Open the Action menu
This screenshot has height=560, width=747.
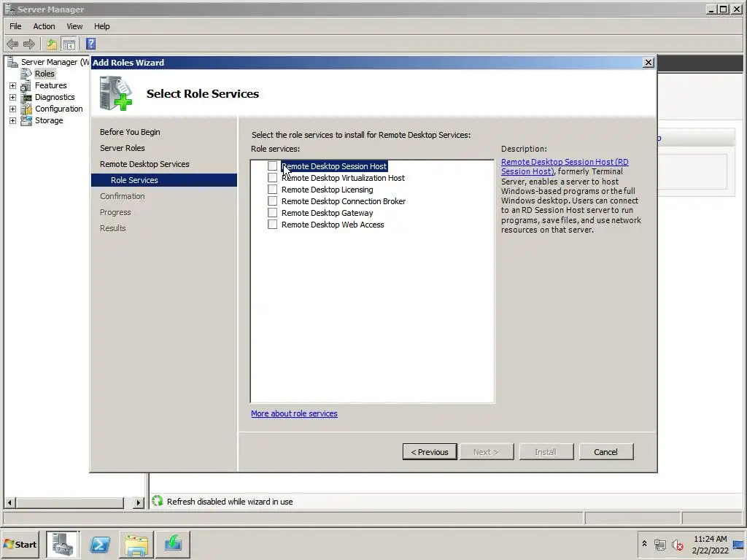pos(44,26)
